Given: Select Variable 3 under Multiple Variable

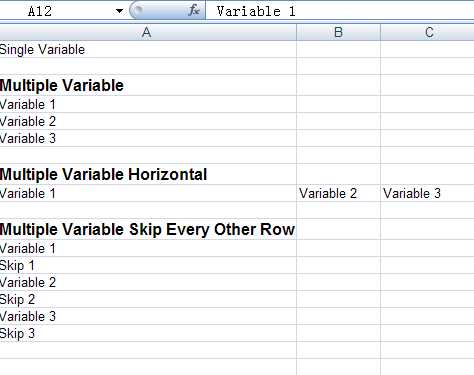Looking at the screenshot, I should (x=148, y=138).
